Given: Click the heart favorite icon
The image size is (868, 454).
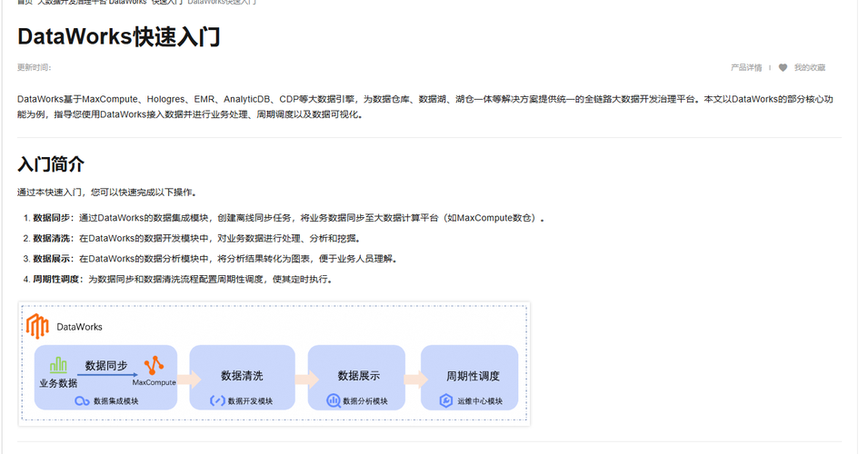Looking at the screenshot, I should (783, 67).
